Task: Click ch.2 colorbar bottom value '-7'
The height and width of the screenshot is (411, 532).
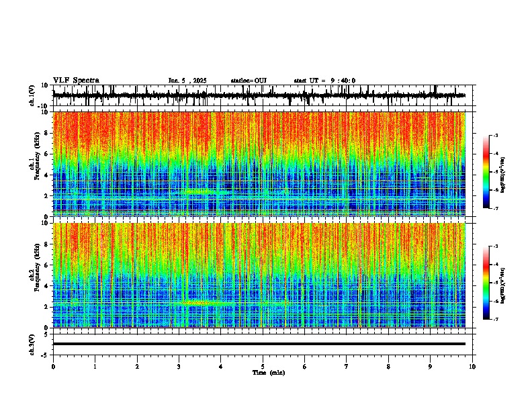Action: (495, 319)
